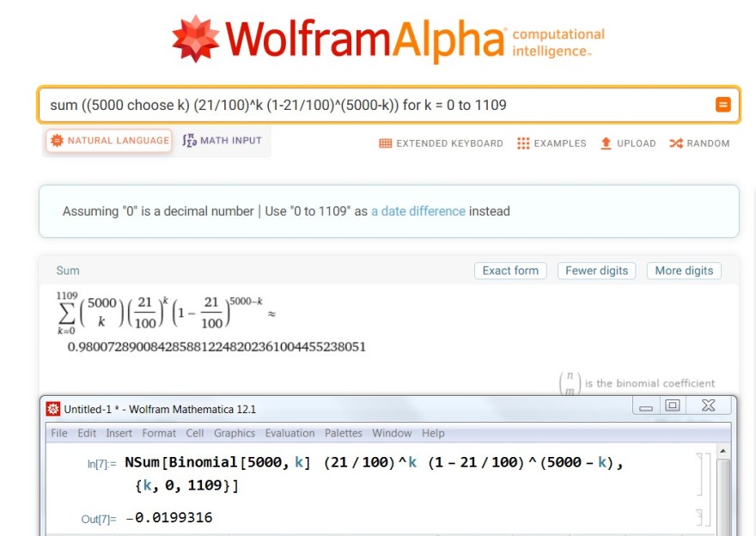Click the Natural Language sun icon
This screenshot has height=536, width=756.
(x=57, y=140)
